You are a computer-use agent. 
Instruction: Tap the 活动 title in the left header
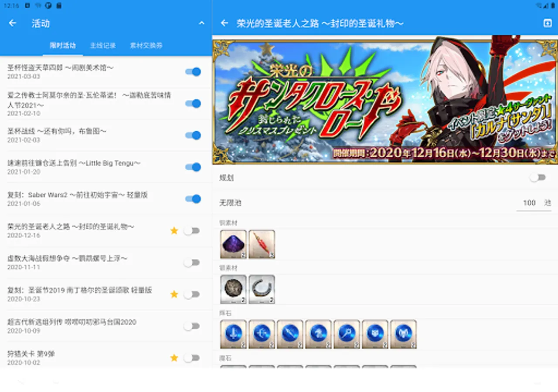pos(41,24)
